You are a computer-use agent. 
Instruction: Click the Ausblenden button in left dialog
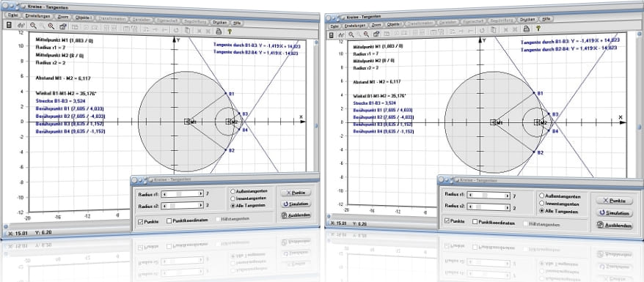pos(296,215)
